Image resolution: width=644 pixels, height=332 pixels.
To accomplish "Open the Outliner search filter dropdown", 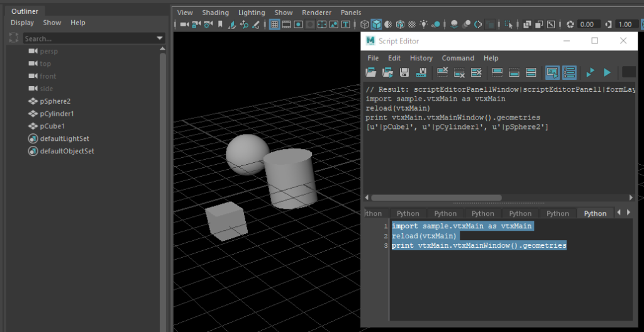I will tap(160, 38).
